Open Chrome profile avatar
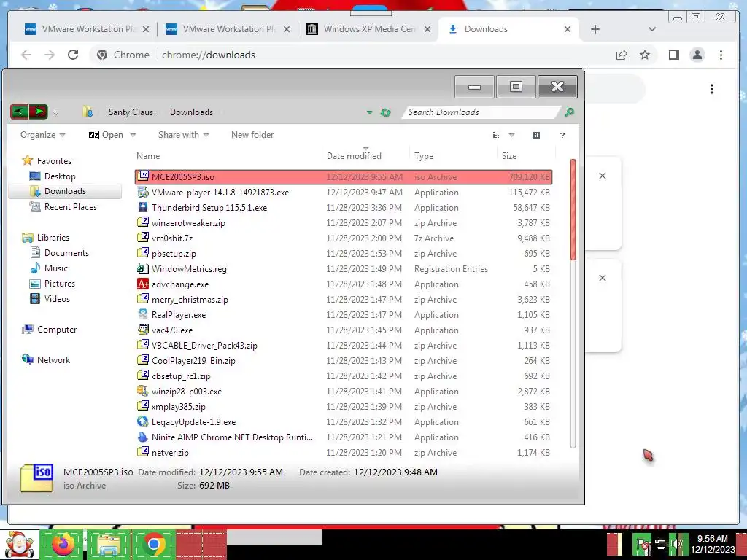The height and width of the screenshot is (560, 747). coord(697,55)
